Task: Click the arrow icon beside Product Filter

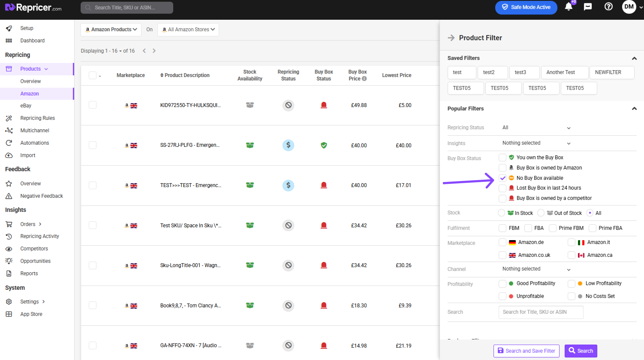Action: 451,38
